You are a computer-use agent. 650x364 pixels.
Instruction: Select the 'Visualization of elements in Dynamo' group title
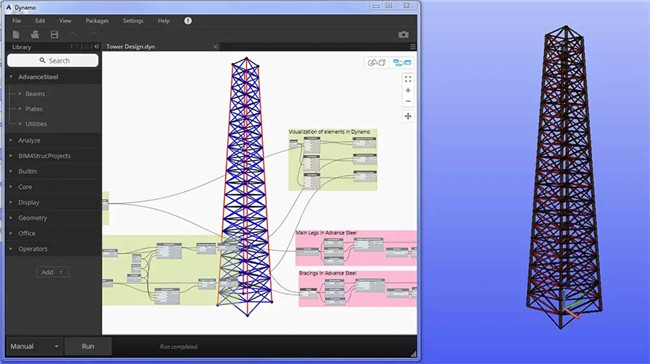(x=329, y=132)
